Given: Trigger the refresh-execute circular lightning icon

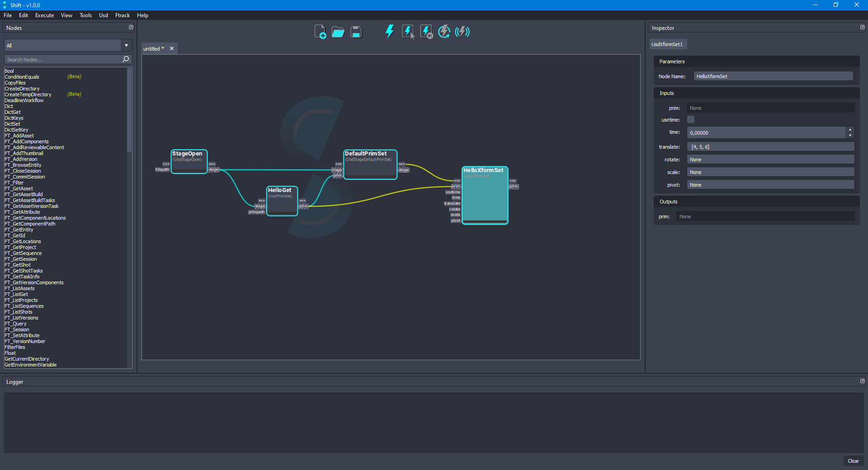Looking at the screenshot, I should pos(444,32).
